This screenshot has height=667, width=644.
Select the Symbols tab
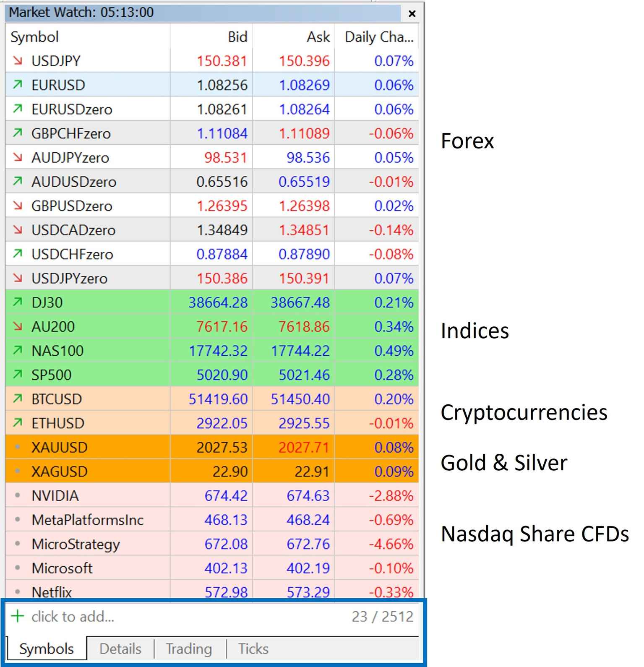click(47, 649)
